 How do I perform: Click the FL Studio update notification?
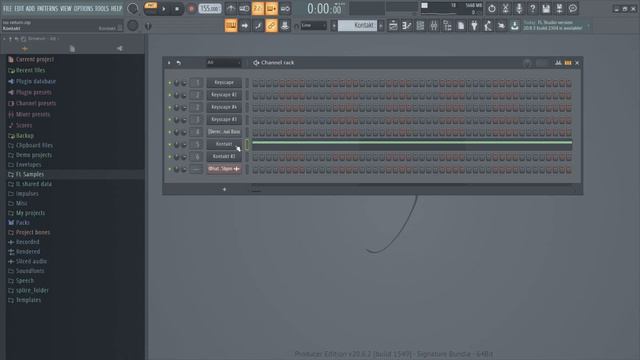coord(553,26)
